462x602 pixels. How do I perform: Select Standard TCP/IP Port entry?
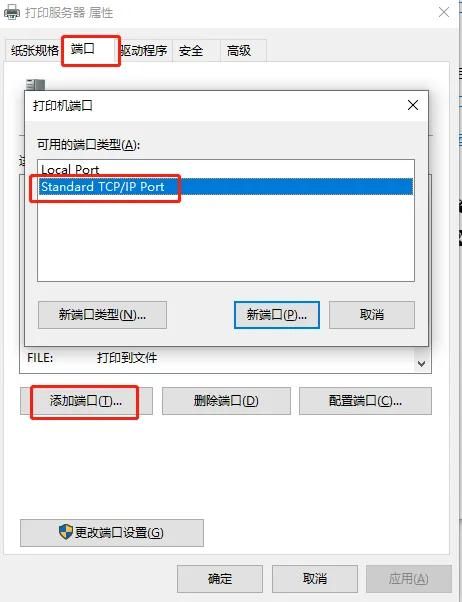226,187
